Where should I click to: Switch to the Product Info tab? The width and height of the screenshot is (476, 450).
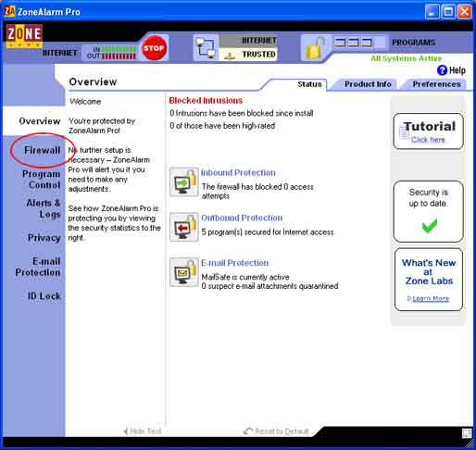tap(368, 84)
